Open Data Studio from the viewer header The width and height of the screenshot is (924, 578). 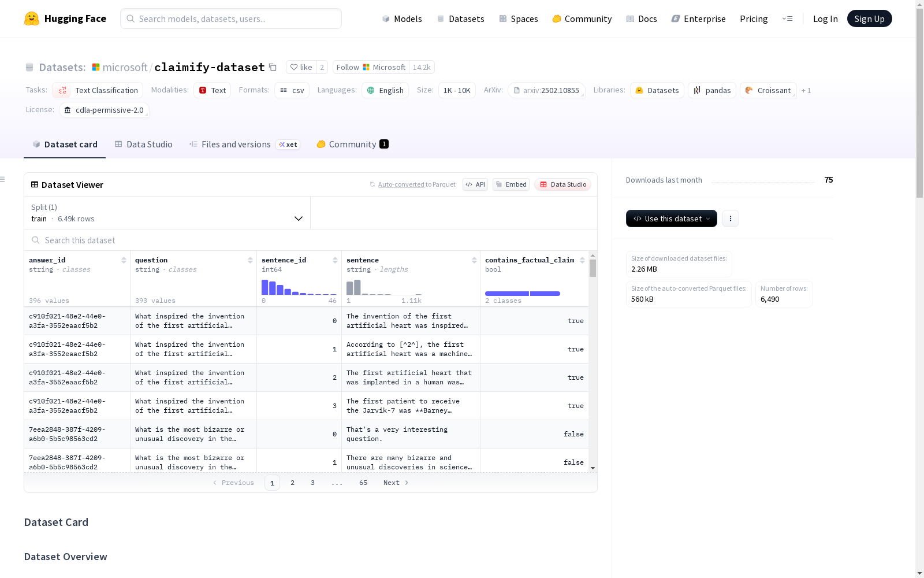pos(563,184)
